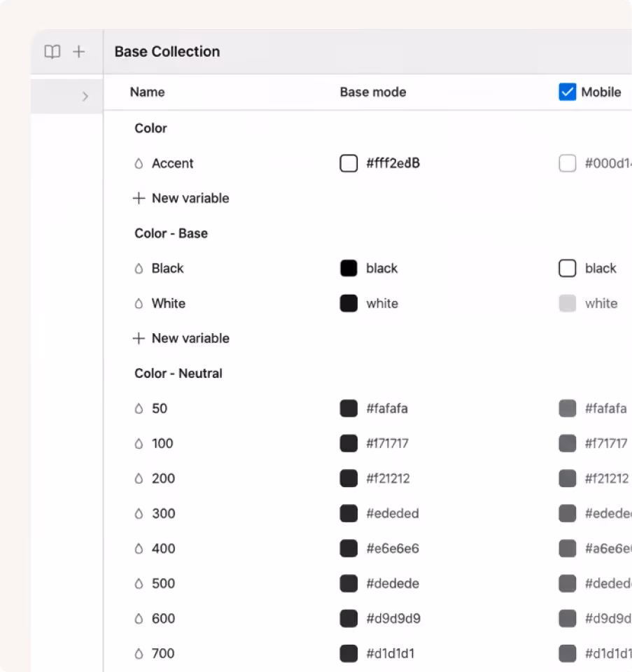Viewport: 632px width, 672px height.
Task: Select the Color - Neutral group heading
Action: coord(178,373)
